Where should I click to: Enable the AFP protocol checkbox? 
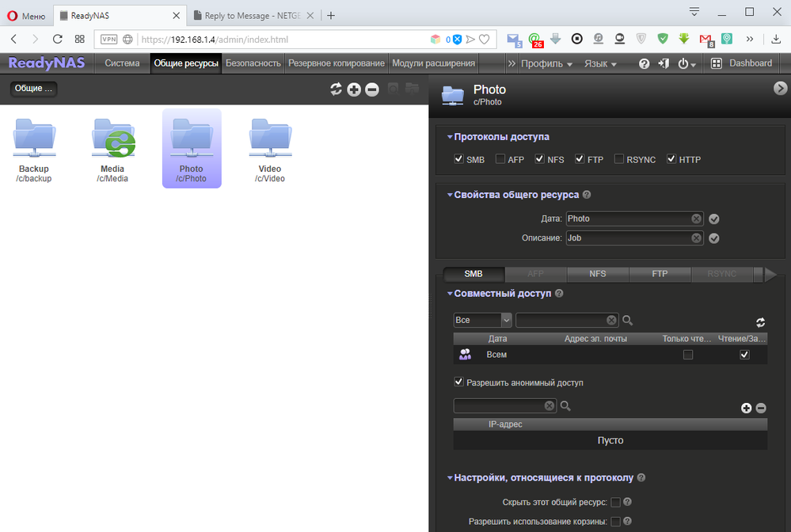pos(500,159)
